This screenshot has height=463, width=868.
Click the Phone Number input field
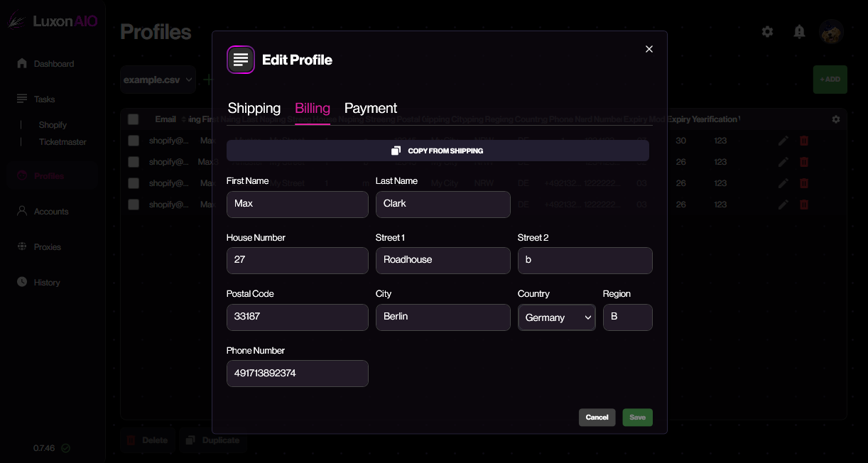coord(297,374)
